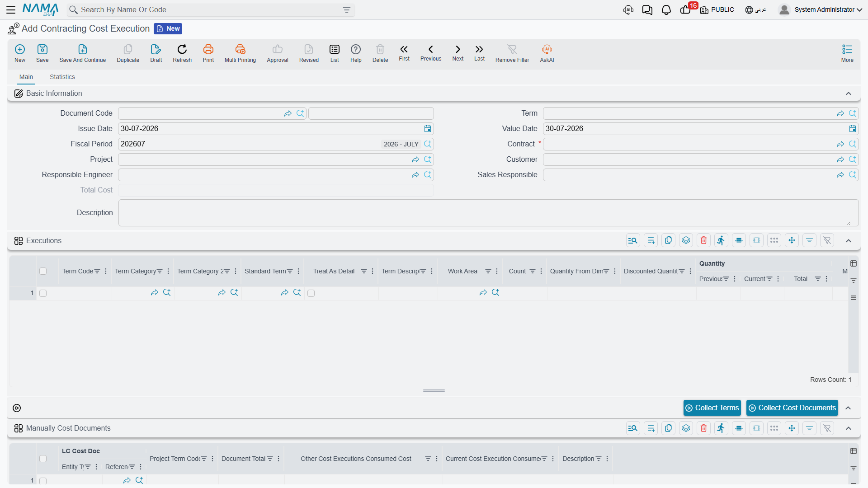Viewport: 868px width, 488px height.
Task: Print the document
Action: [208, 53]
